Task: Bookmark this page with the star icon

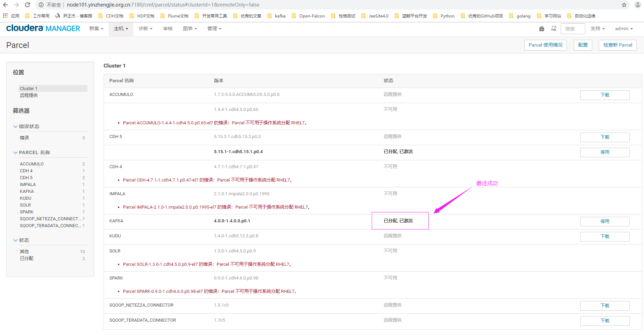Action: (x=624, y=5)
